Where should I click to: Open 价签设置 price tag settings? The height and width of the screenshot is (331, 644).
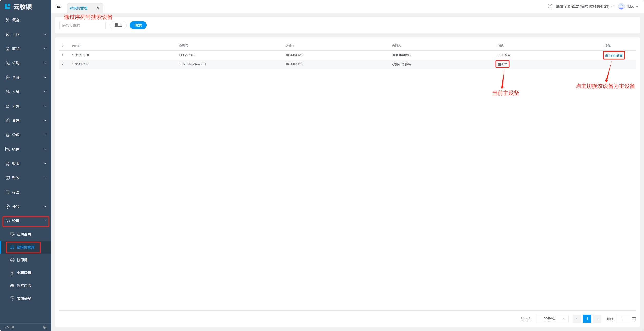[x=24, y=286]
